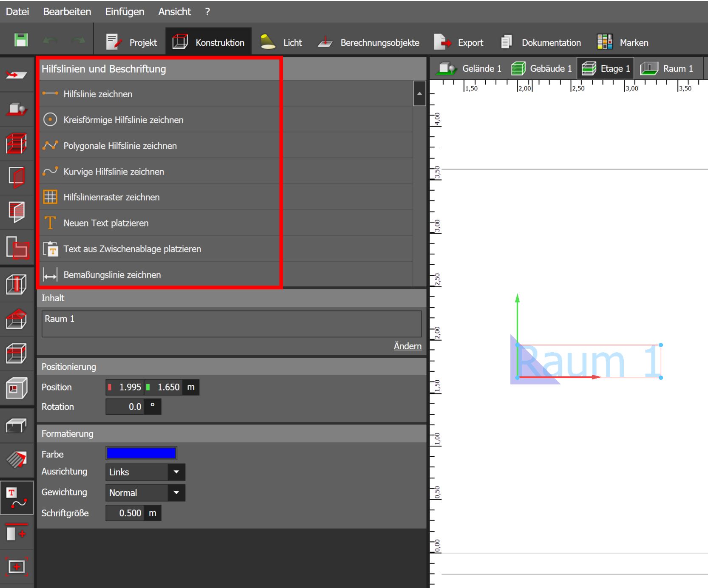
Task: Click the sidebar add-view bar plus icon
Action: click(17, 532)
